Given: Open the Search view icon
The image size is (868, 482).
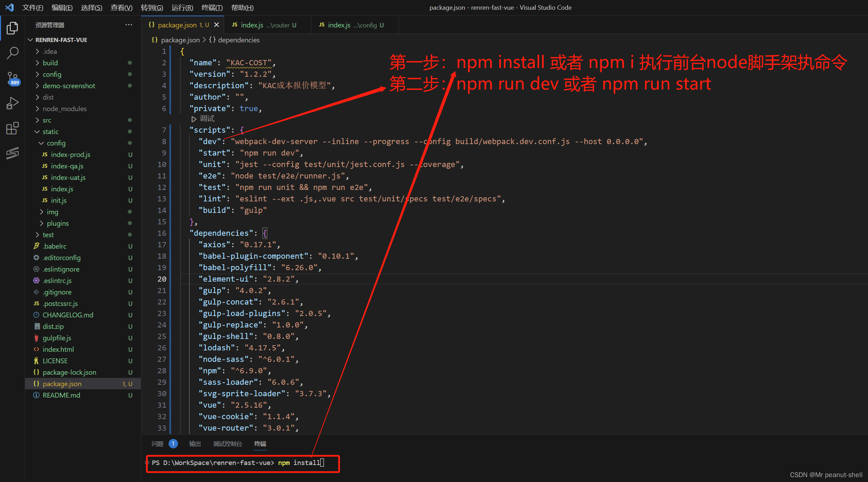Looking at the screenshot, I should click(12, 53).
